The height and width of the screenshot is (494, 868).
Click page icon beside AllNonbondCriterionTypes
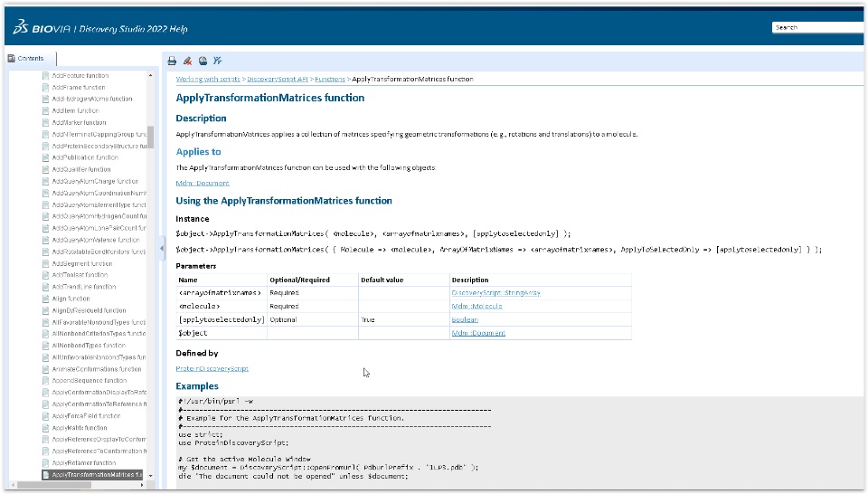(46, 334)
